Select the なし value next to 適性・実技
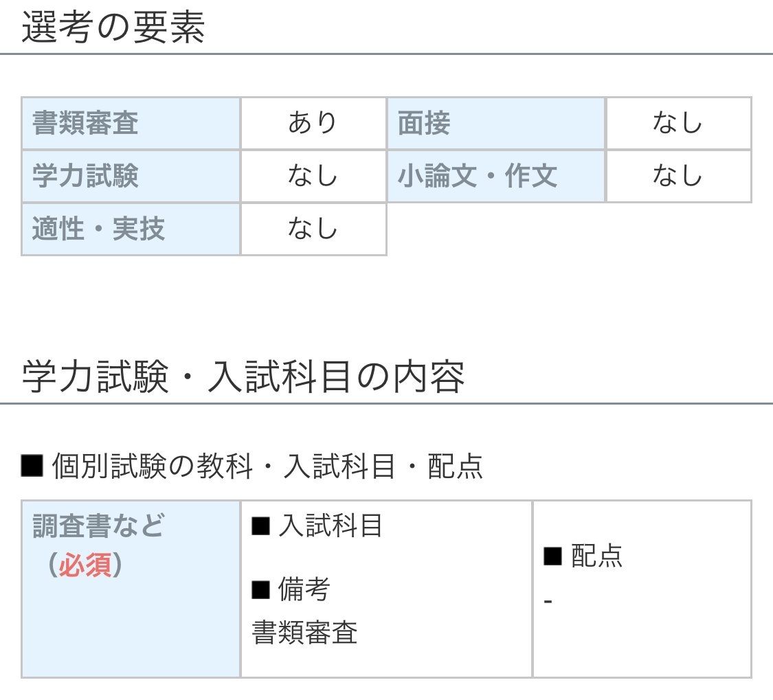The height and width of the screenshot is (700, 773). (313, 229)
